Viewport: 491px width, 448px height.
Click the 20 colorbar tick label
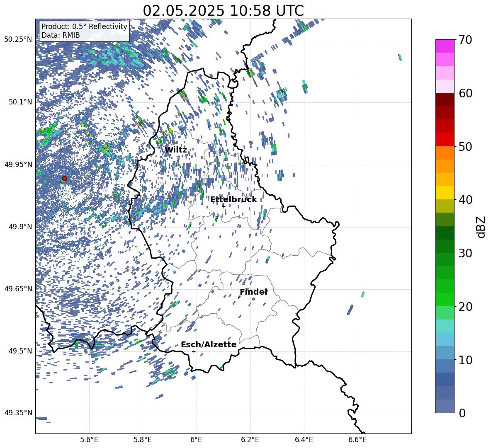(x=465, y=307)
